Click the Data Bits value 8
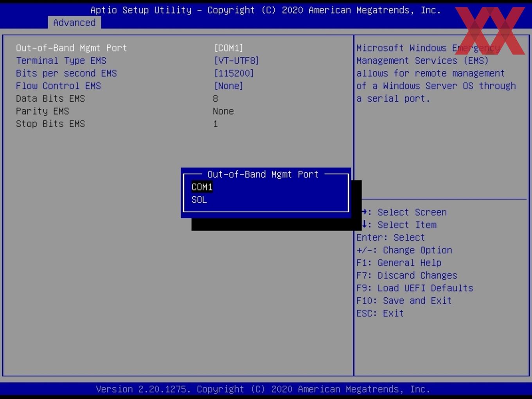This screenshot has height=399, width=532. coord(216,99)
